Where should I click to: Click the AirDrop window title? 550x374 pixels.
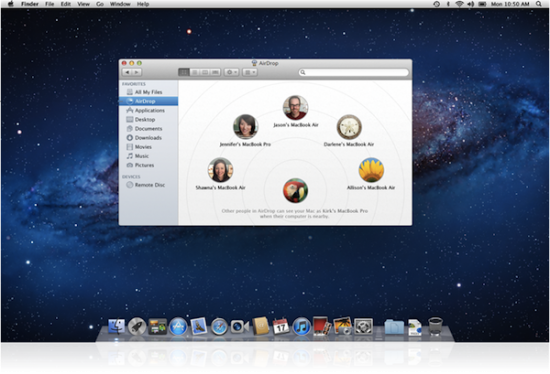click(268, 63)
